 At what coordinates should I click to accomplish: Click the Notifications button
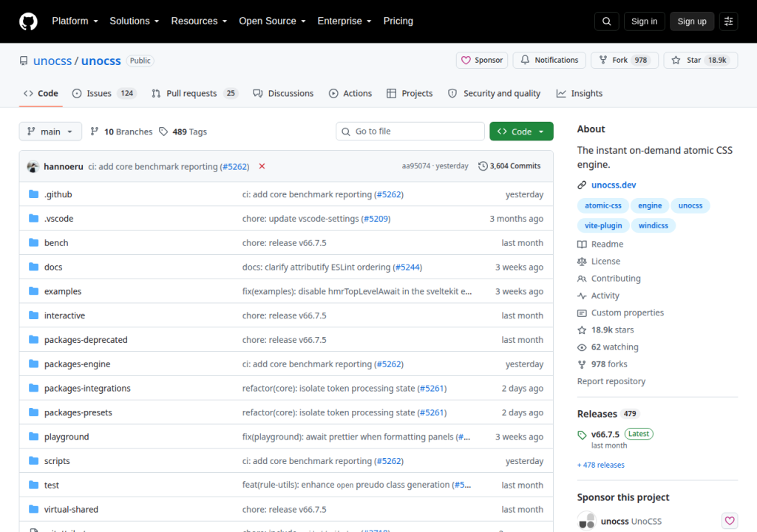point(549,61)
